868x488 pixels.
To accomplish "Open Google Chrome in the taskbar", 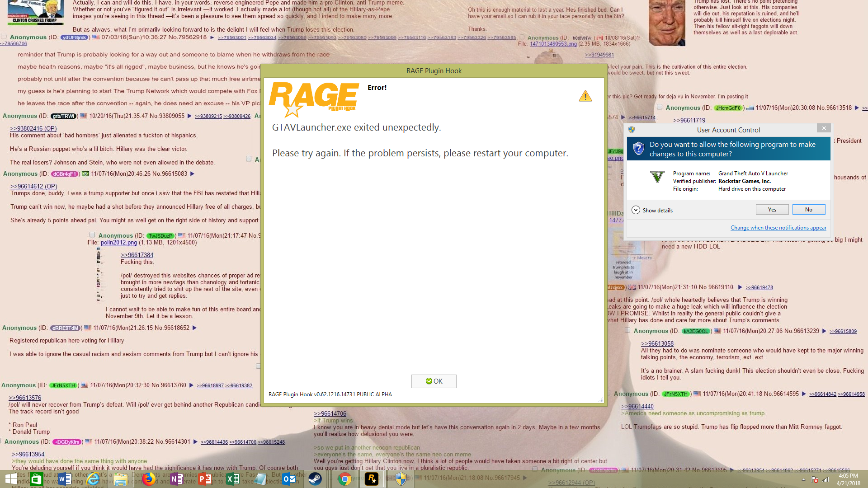I will coord(344,479).
